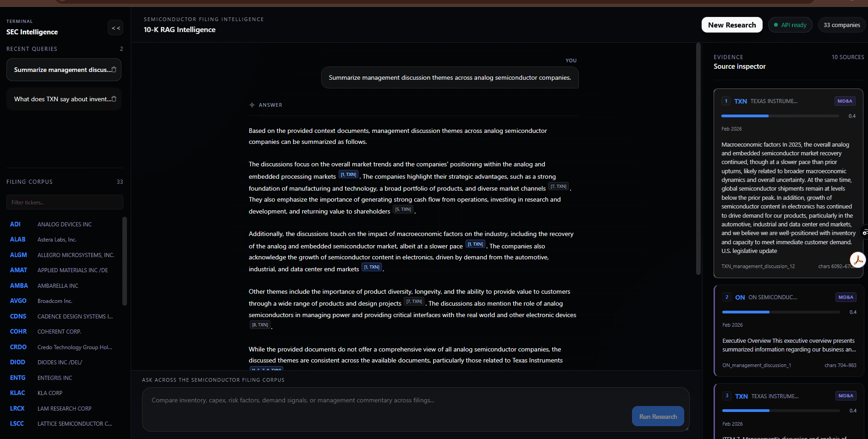
Task: Select ALAB Astera Labs ticker
Action: tap(64, 240)
